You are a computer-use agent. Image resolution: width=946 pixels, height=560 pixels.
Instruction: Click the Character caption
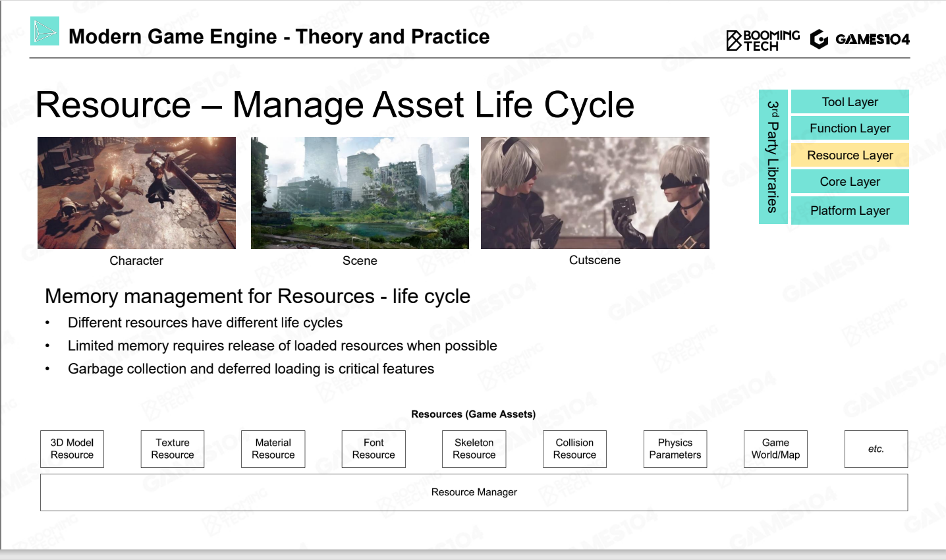(136, 261)
